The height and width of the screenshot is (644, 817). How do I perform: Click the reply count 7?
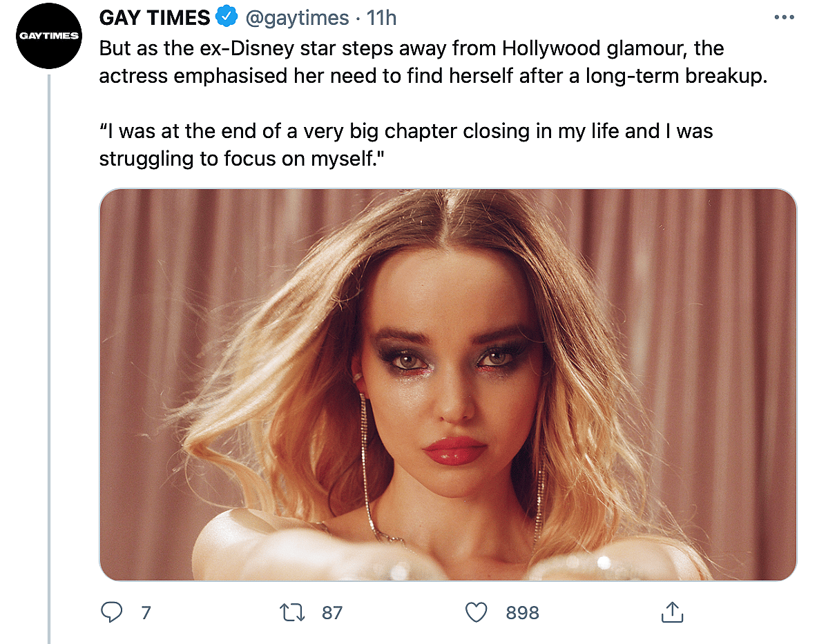(x=146, y=613)
